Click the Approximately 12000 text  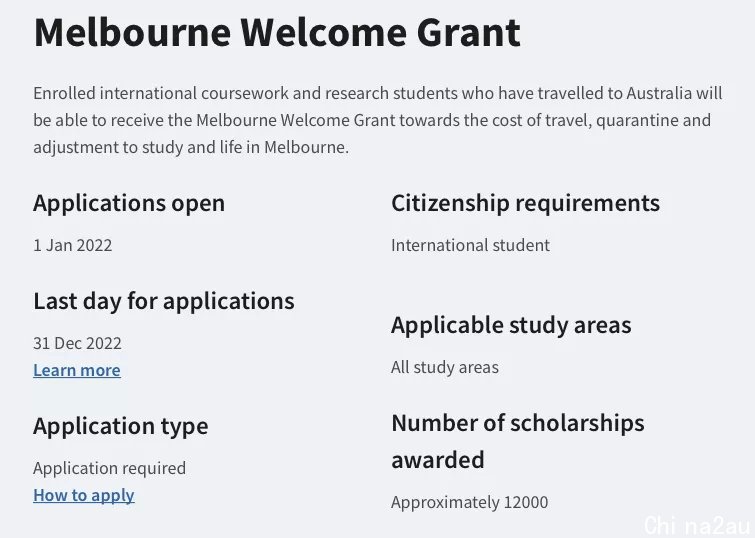[x=469, y=502]
